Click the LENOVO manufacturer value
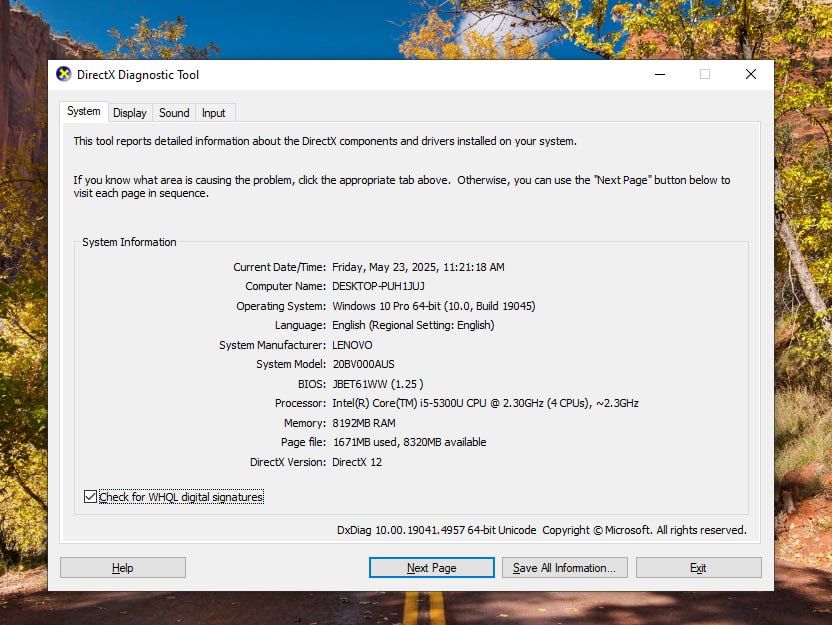Image resolution: width=832 pixels, height=625 pixels. click(352, 345)
